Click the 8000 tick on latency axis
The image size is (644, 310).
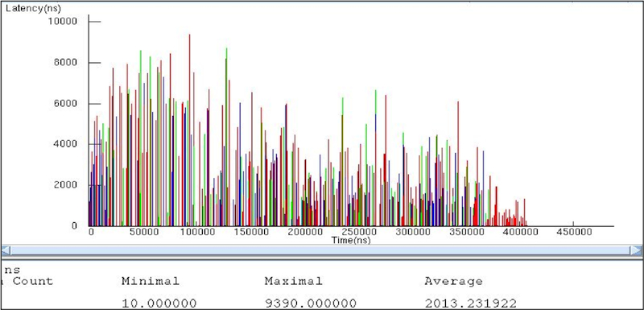pos(65,63)
